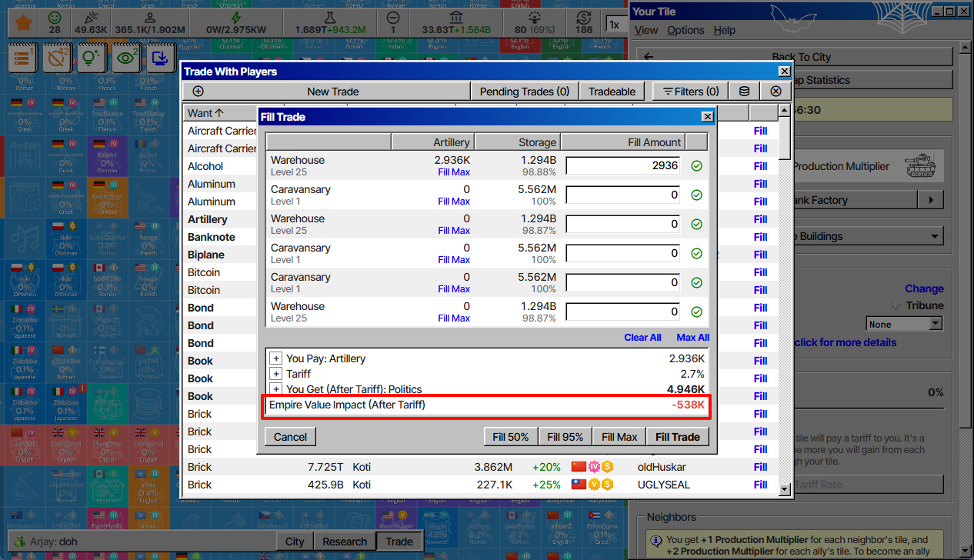Viewport: 974px width, 560px height.
Task: Click the eye icon with badge 2
Action: 126,58
